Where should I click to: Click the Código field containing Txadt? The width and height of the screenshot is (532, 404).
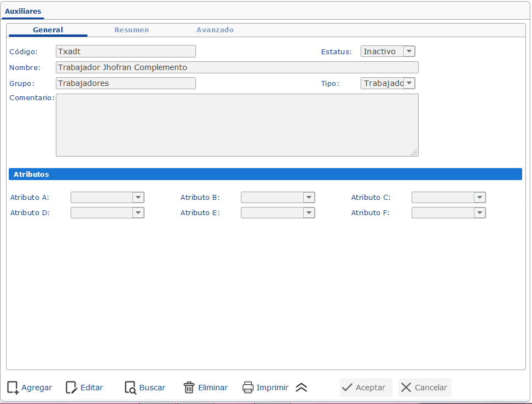point(126,51)
